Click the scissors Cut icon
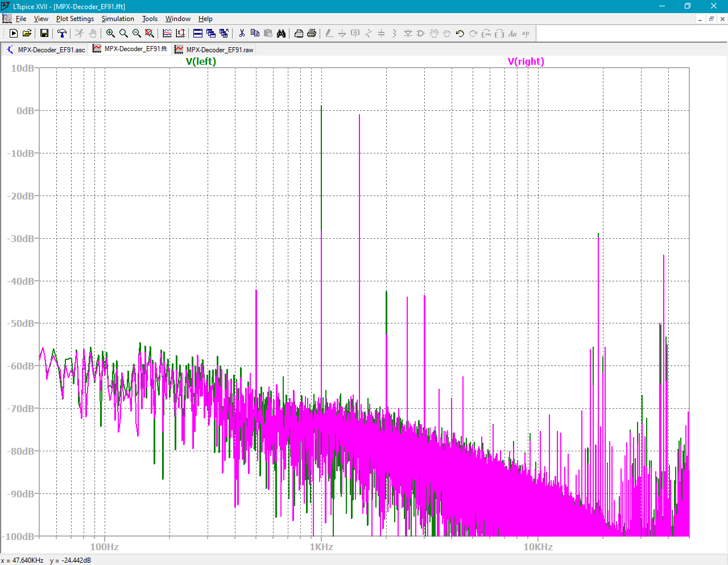This screenshot has width=728, height=565. click(x=242, y=34)
